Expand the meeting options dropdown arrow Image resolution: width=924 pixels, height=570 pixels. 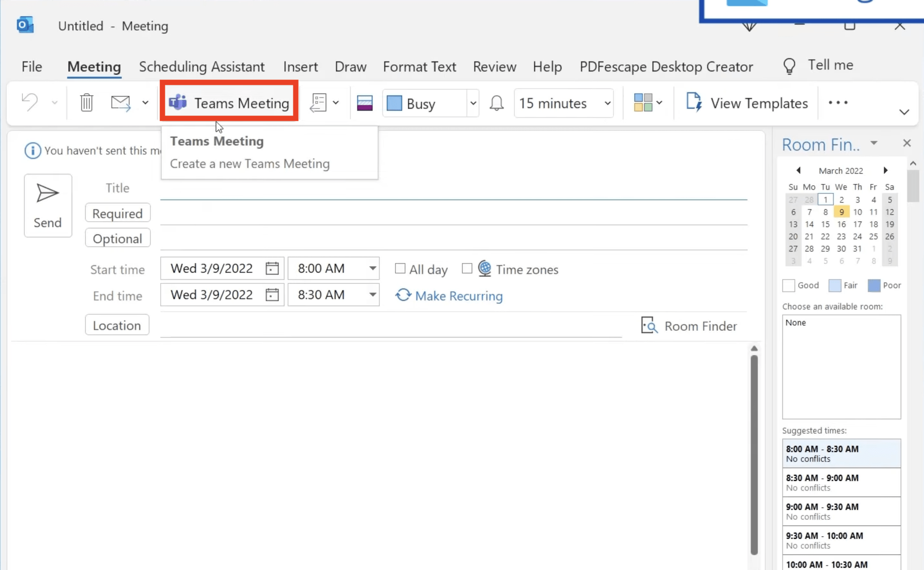(336, 103)
